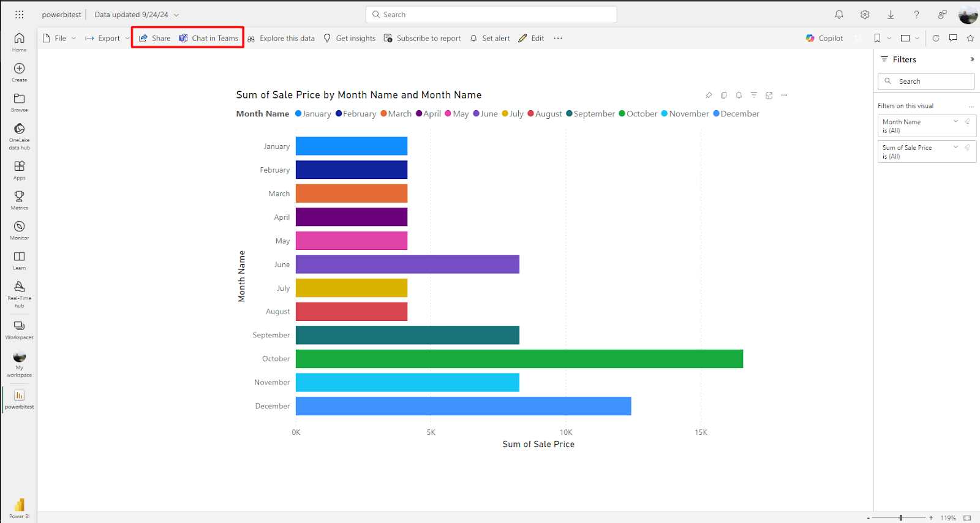
Task: Zoom in with the plus button
Action: coord(931,518)
